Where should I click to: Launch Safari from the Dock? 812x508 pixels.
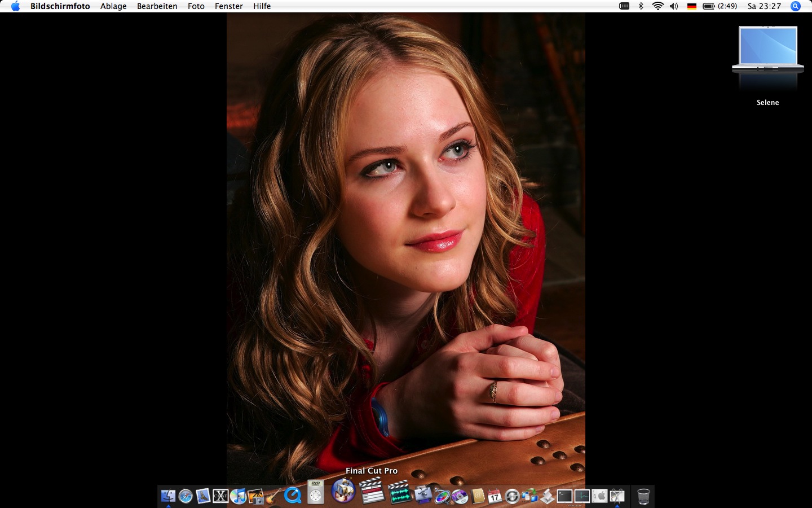[x=186, y=496]
